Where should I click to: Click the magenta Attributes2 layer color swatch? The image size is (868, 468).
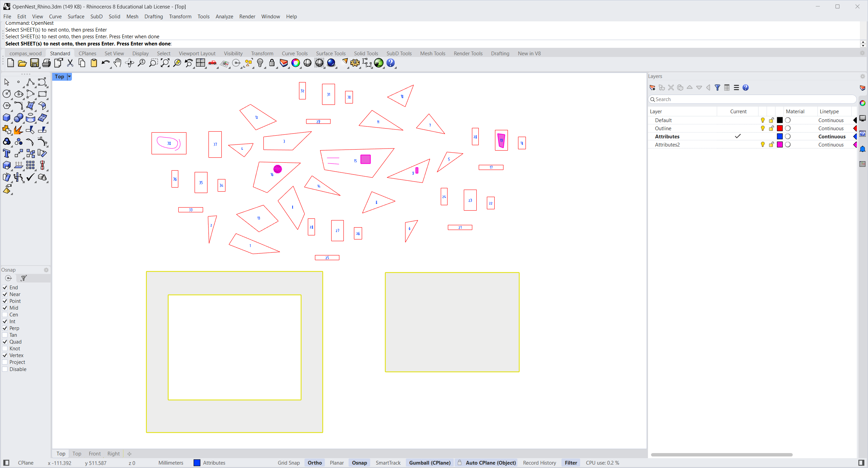(x=780, y=145)
